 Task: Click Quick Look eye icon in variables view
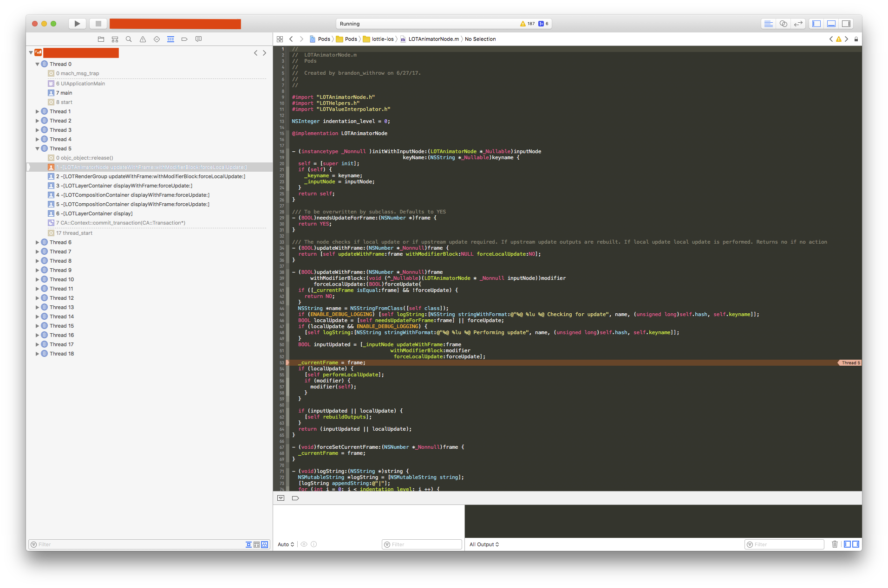[x=304, y=544]
